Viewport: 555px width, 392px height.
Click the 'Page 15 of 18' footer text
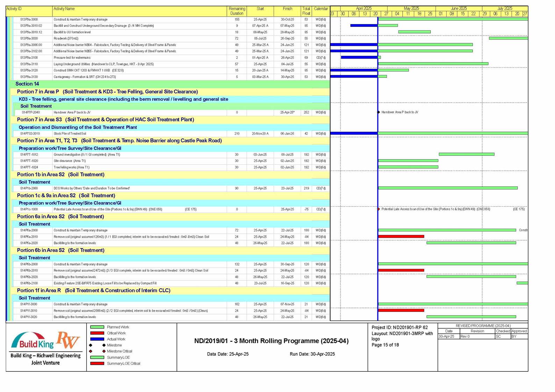(385, 345)
